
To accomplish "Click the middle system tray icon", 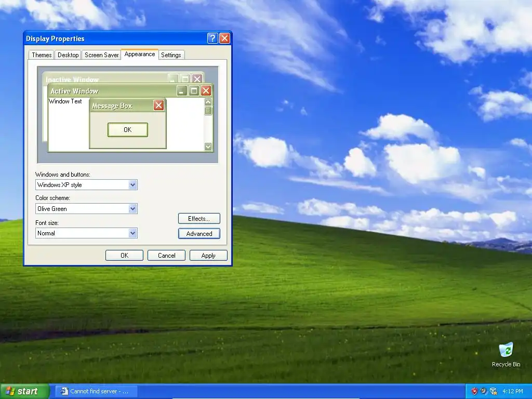I will pyautogui.click(x=484, y=391).
